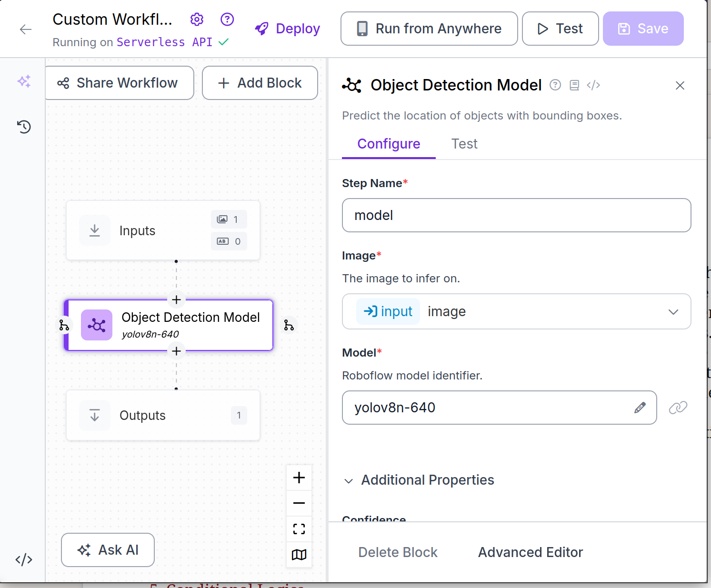Select the Configure tab
Image resolution: width=711 pixels, height=588 pixels.
point(388,144)
